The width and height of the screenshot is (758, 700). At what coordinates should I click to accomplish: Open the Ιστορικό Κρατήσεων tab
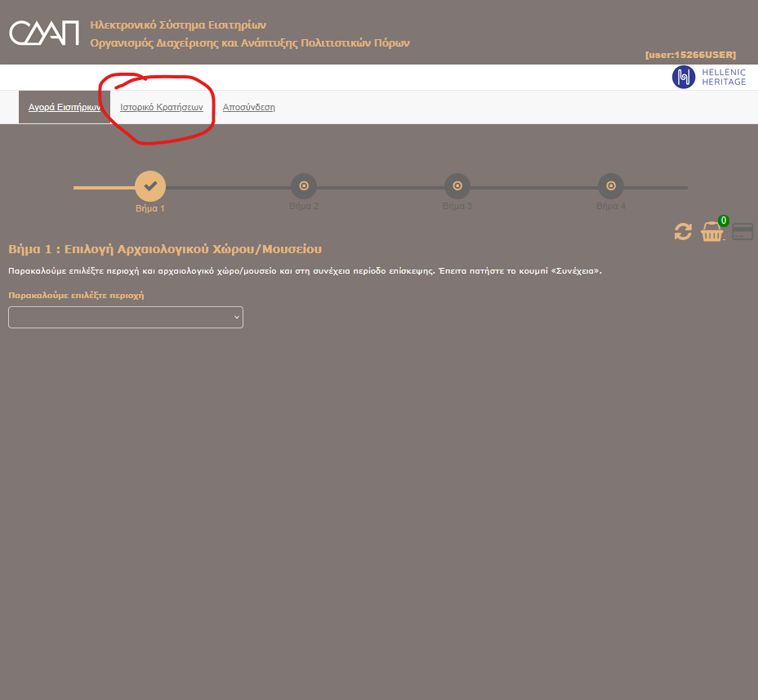pyautogui.click(x=162, y=107)
